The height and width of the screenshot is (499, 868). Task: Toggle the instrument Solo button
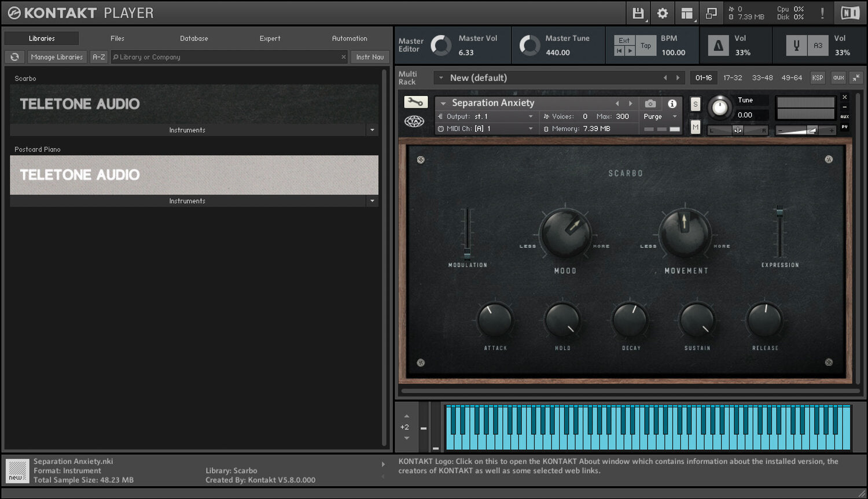(695, 104)
